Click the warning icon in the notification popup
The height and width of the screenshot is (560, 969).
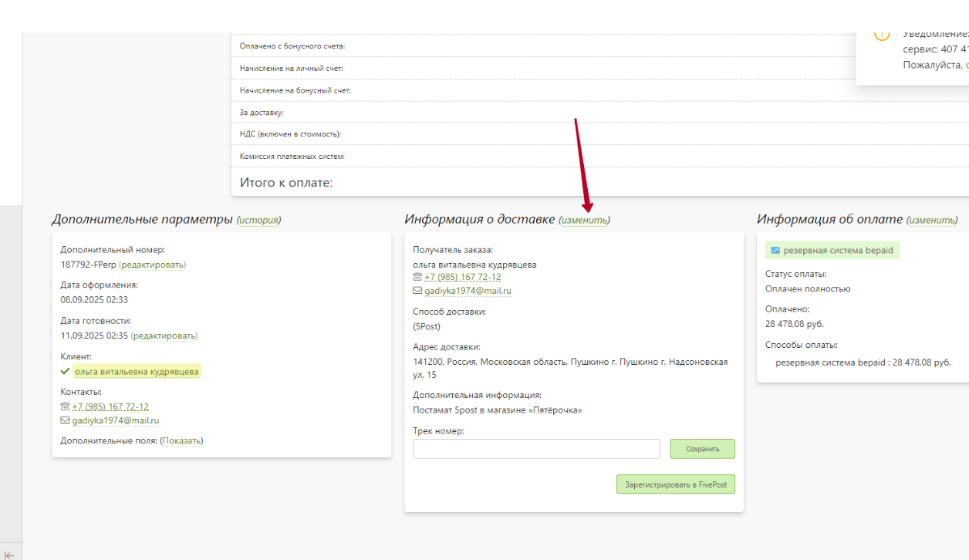(882, 35)
